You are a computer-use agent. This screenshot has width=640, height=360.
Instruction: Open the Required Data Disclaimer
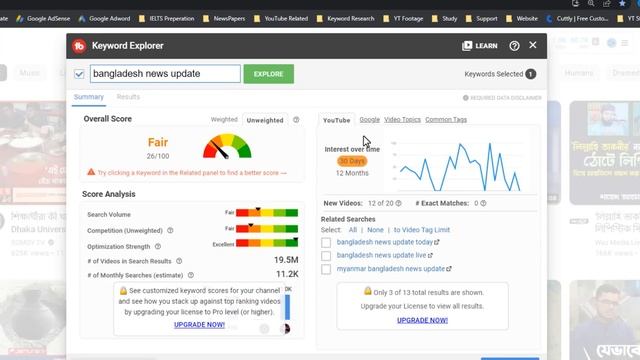pos(502,98)
